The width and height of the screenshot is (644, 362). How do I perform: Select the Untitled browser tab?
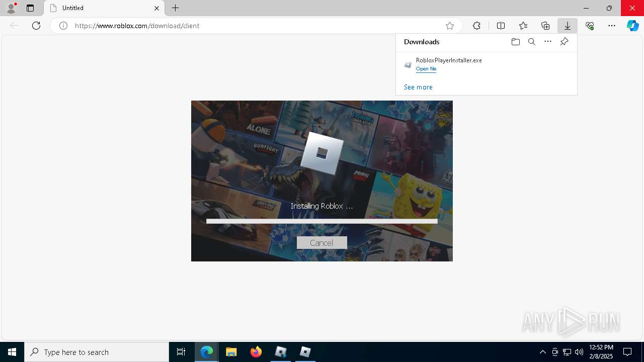tap(104, 8)
